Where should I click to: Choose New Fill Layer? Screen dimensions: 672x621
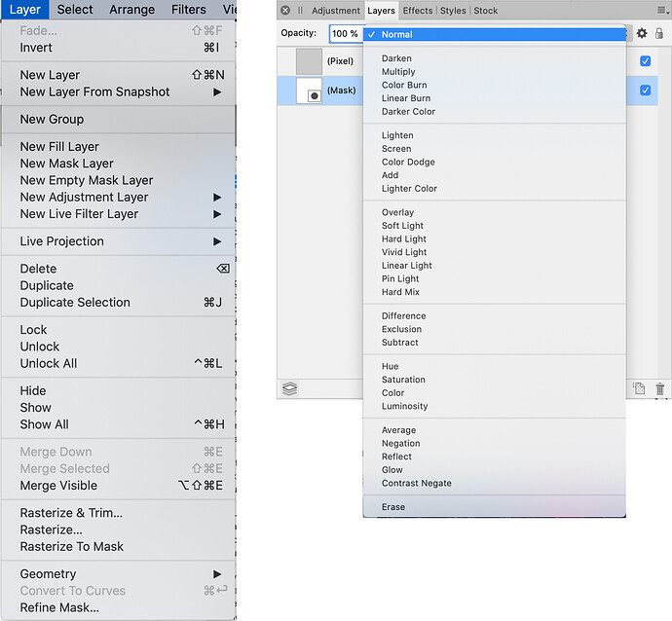119,147
